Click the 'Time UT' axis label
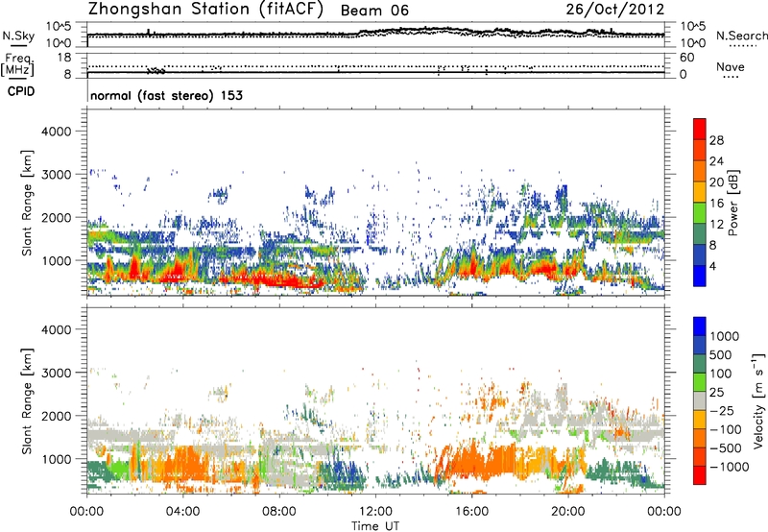This screenshot has height=532, width=768. 375,526
